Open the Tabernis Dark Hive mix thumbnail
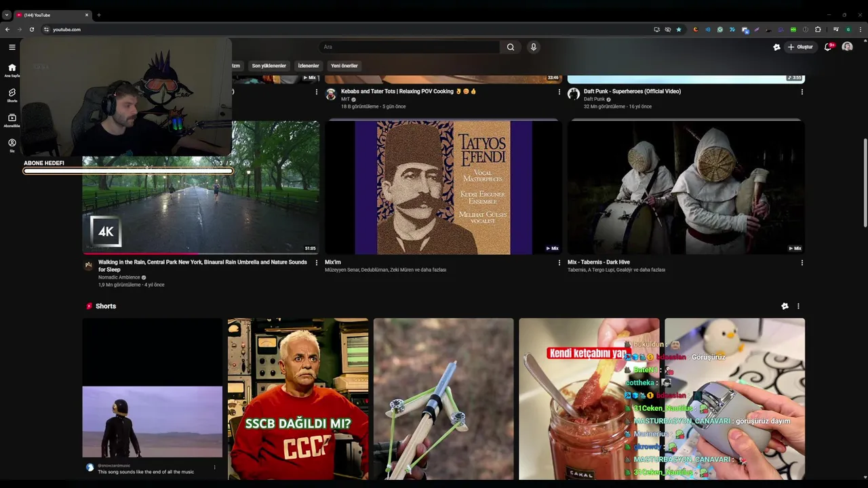This screenshot has width=868, height=488. tap(686, 188)
